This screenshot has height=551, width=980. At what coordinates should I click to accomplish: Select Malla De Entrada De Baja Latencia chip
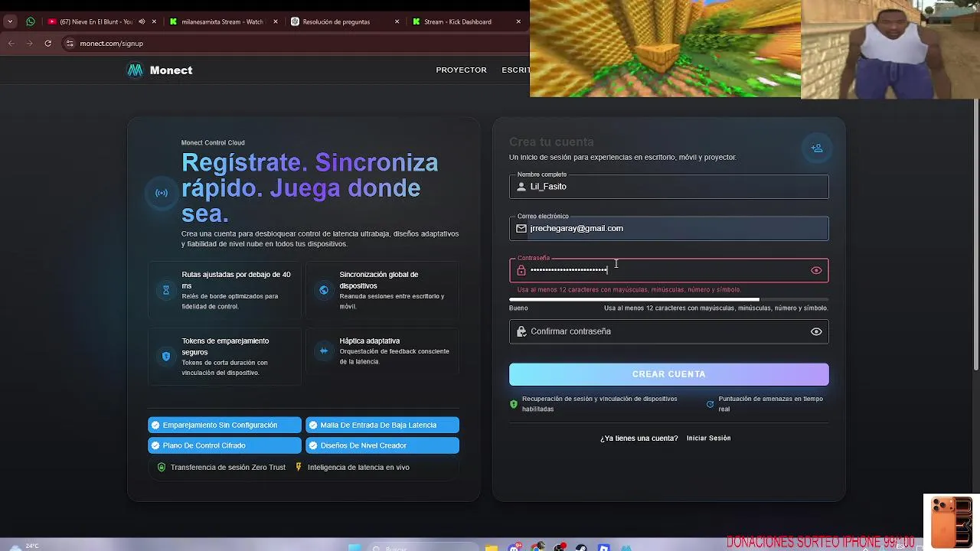click(382, 425)
